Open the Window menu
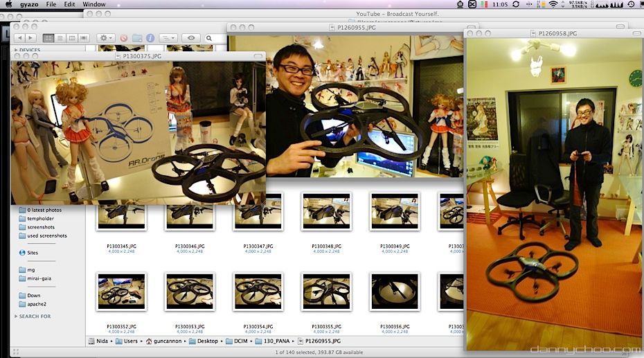Viewport: 644px width, 358px height. click(94, 4)
